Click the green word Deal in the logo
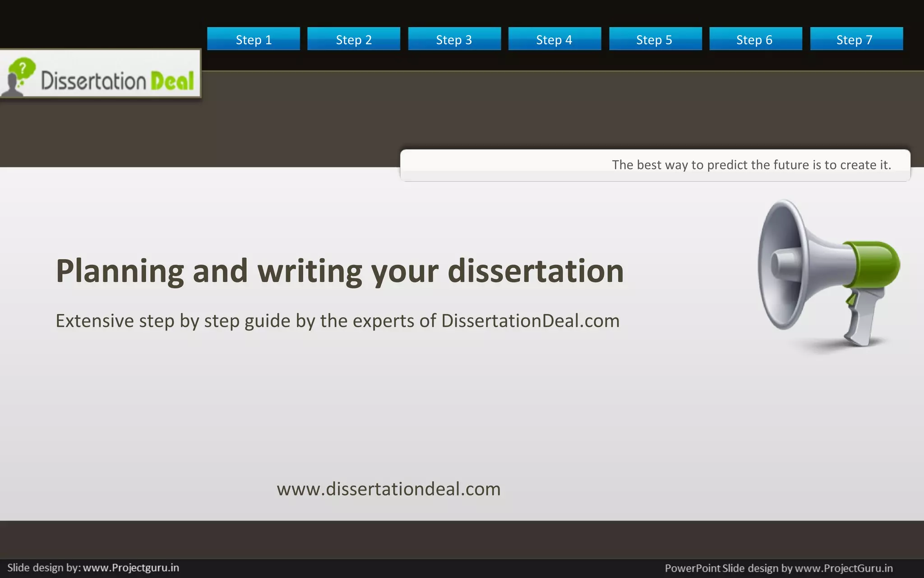 click(x=172, y=81)
